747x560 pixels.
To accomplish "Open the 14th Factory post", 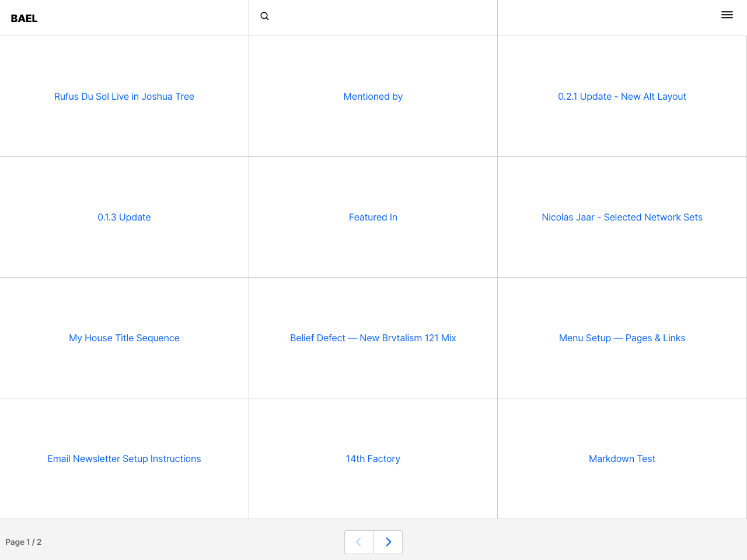I will tap(373, 459).
